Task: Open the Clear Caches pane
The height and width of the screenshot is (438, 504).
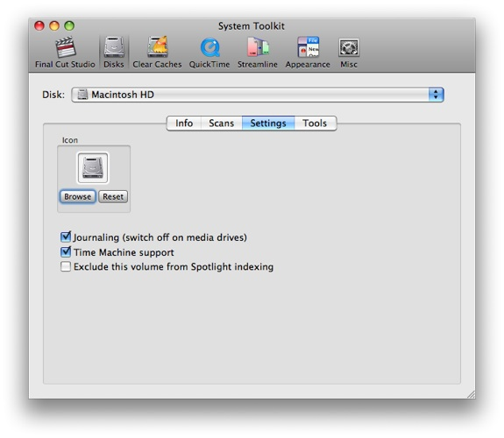Action: (x=157, y=53)
